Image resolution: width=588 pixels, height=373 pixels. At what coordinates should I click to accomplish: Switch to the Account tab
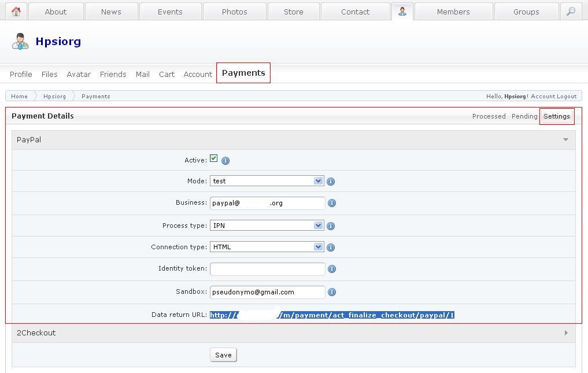point(198,74)
